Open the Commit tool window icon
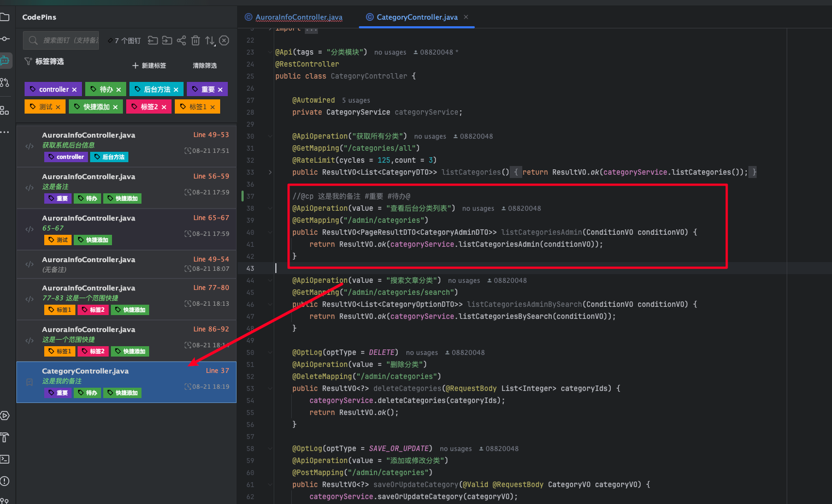The width and height of the screenshot is (832, 504). click(4, 39)
